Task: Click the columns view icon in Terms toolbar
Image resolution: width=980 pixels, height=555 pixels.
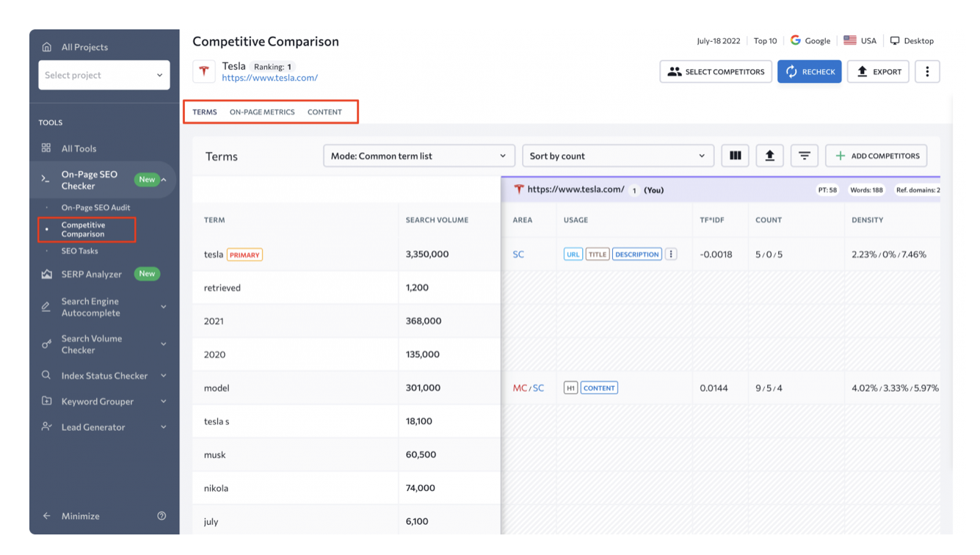Action: click(x=735, y=156)
